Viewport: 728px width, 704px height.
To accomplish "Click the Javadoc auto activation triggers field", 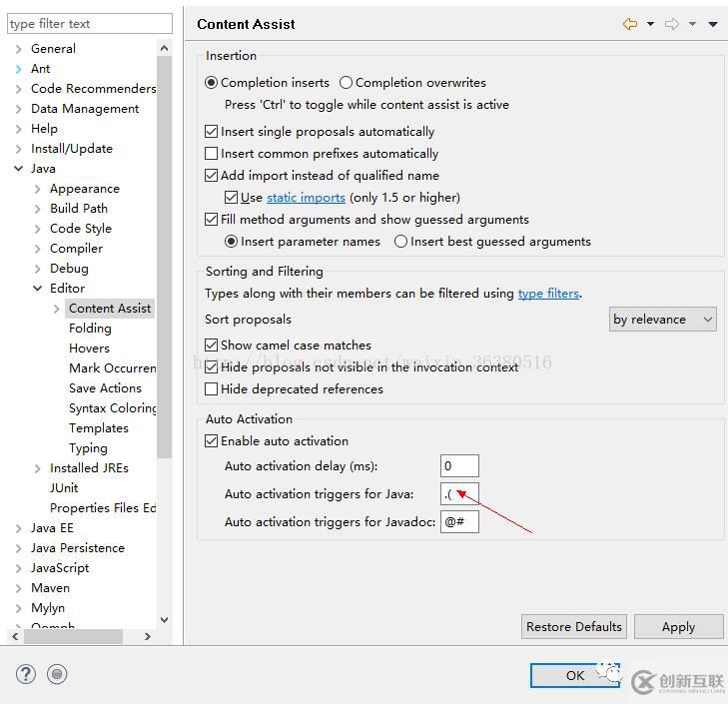I will point(459,522).
